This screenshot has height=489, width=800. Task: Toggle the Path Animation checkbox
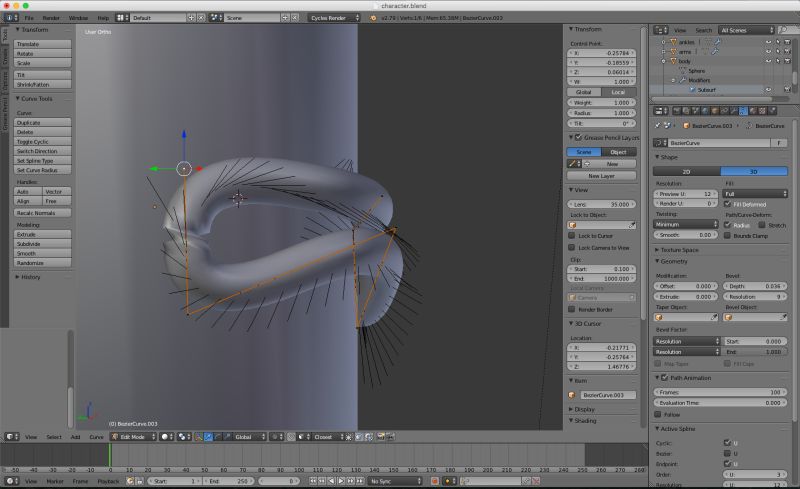pyautogui.click(x=664, y=378)
